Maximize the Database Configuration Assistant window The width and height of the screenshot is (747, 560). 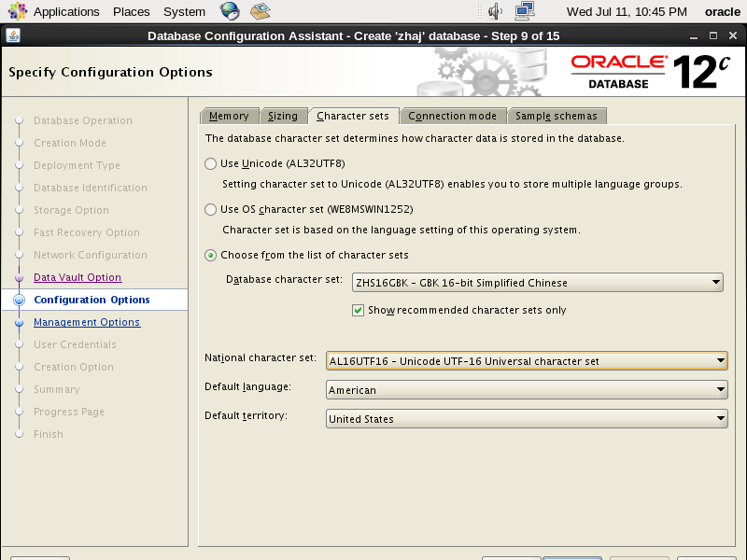(x=713, y=35)
